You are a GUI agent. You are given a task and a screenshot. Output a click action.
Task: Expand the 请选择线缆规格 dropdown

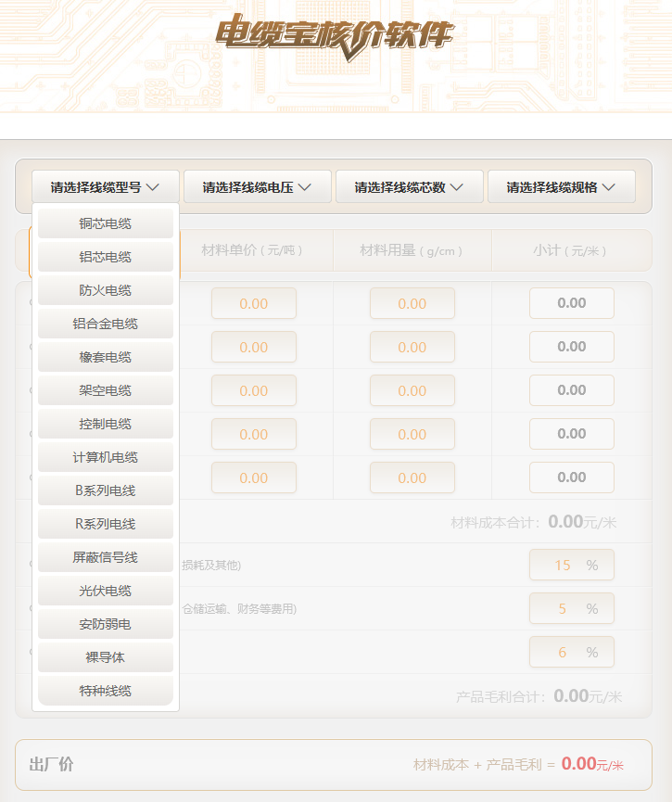[x=561, y=187]
